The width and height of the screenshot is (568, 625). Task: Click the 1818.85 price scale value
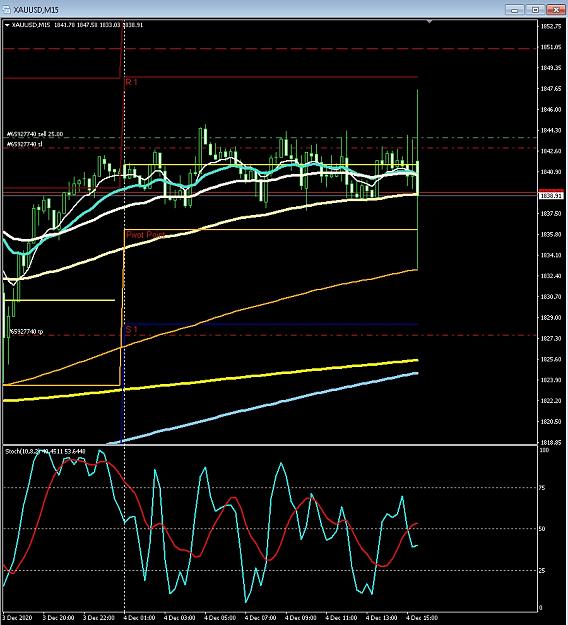551,442
